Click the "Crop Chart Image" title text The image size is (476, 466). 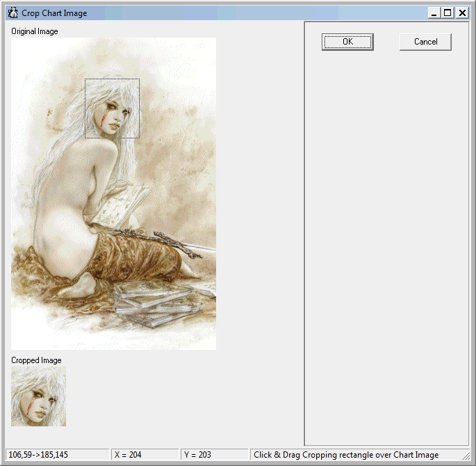coord(54,13)
